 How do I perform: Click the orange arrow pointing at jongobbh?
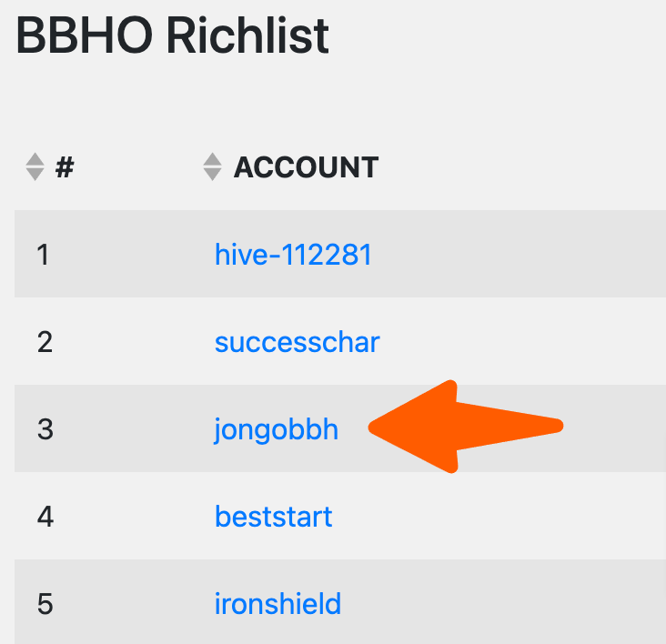point(466,427)
